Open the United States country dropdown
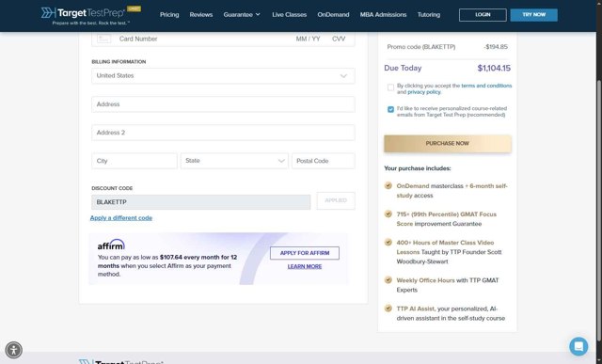602x364 pixels. 223,76
